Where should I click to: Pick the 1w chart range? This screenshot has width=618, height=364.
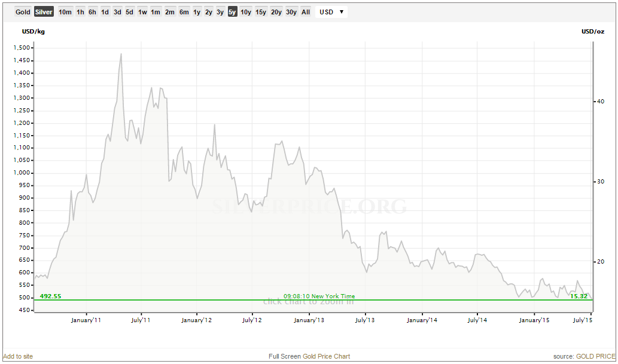(142, 12)
